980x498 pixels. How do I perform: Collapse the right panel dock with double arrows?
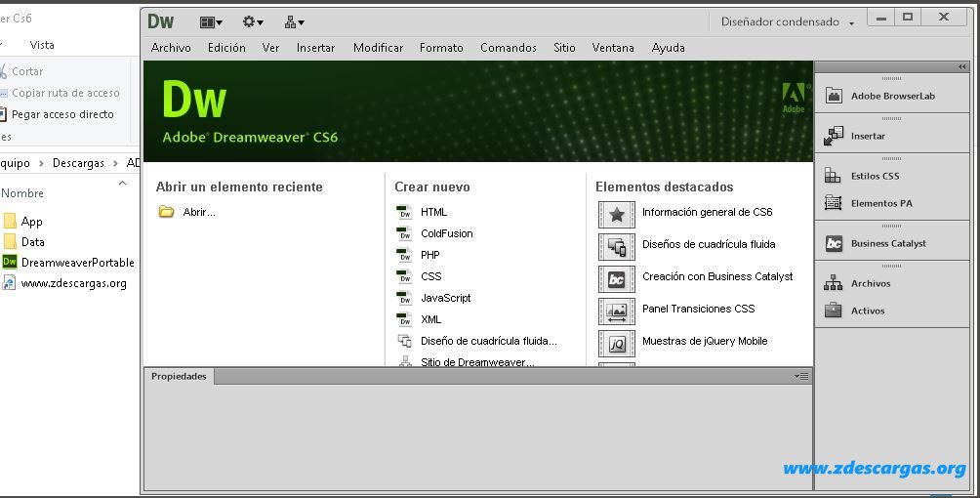click(x=961, y=67)
